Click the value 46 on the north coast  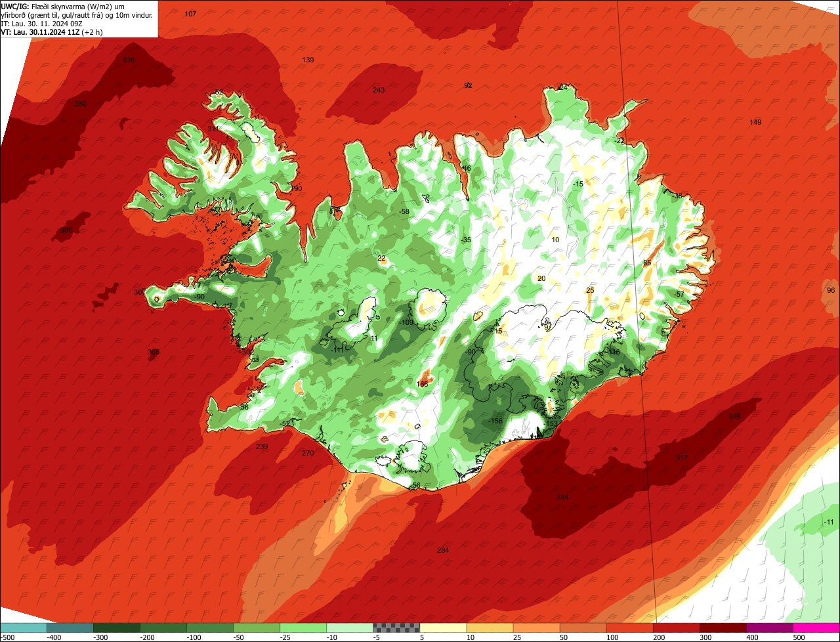click(x=467, y=169)
